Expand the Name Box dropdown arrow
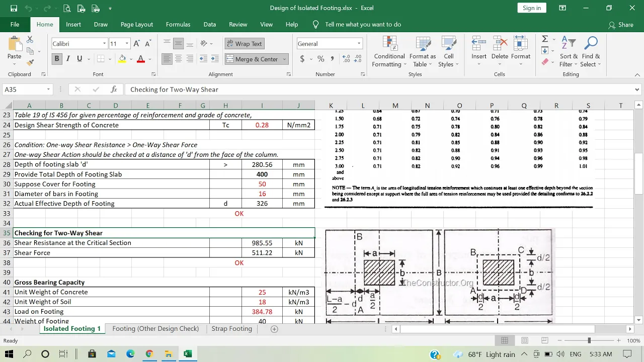 [x=48, y=89]
